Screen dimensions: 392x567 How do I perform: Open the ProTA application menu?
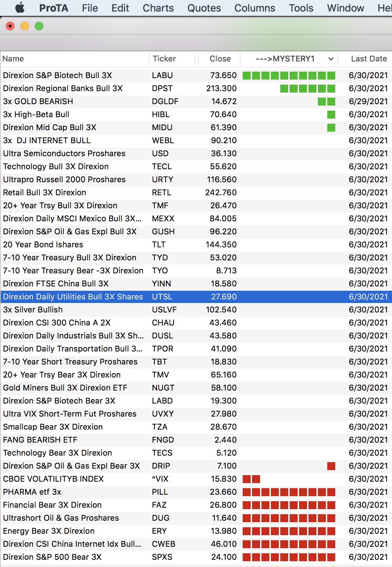(54, 8)
